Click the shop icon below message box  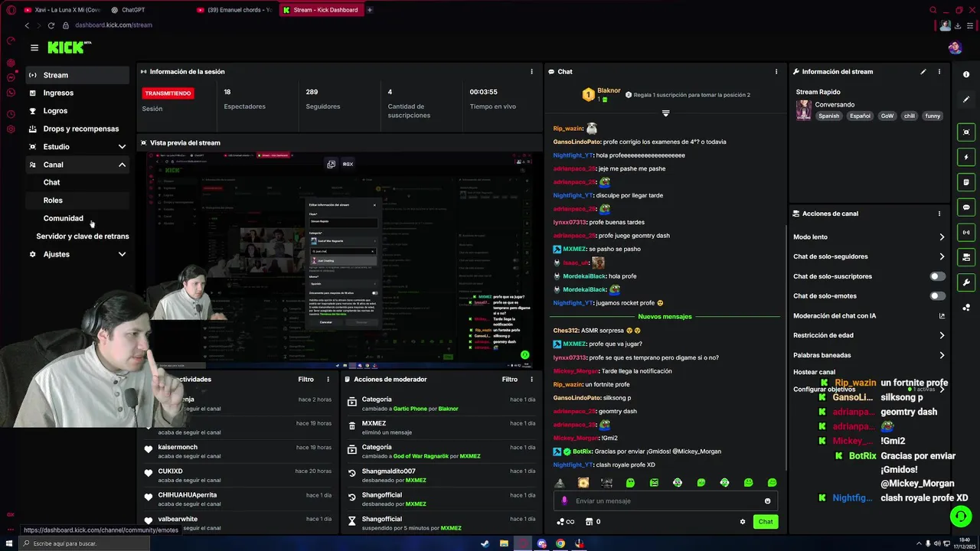(x=589, y=522)
